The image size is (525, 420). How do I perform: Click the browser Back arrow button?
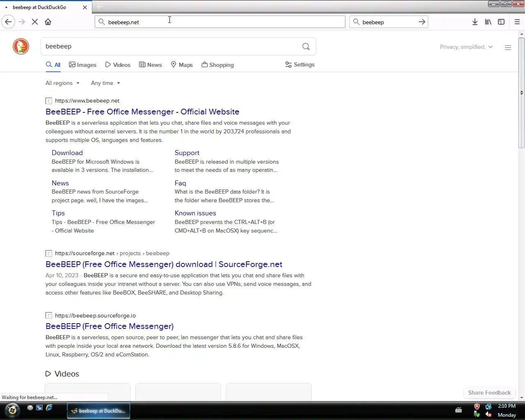[x=8, y=22]
